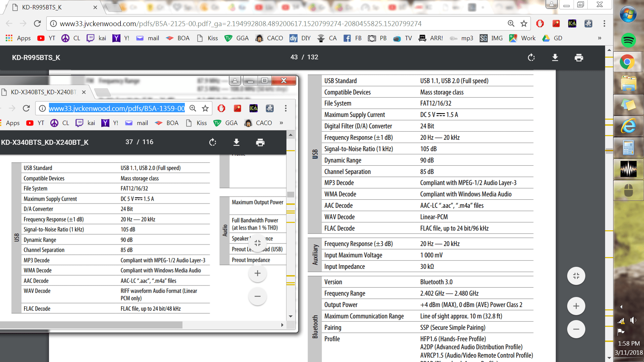Open the GD bookmark in back window
The height and width of the screenshot is (362, 644).
pos(552,38)
